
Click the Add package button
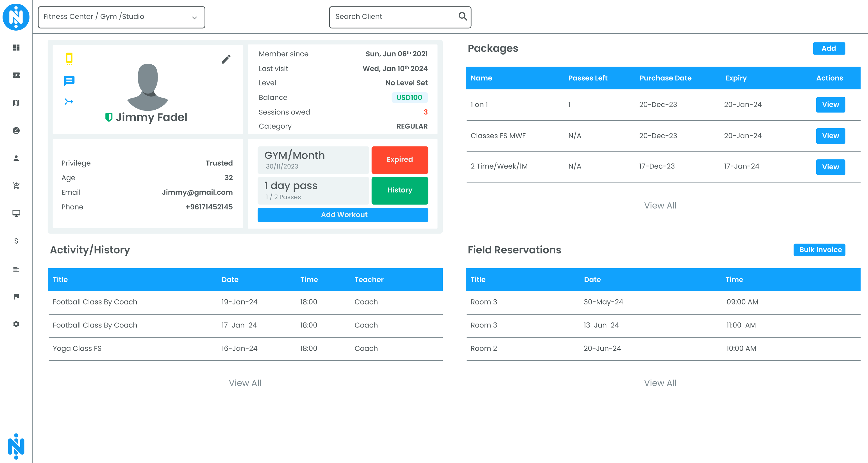point(829,49)
